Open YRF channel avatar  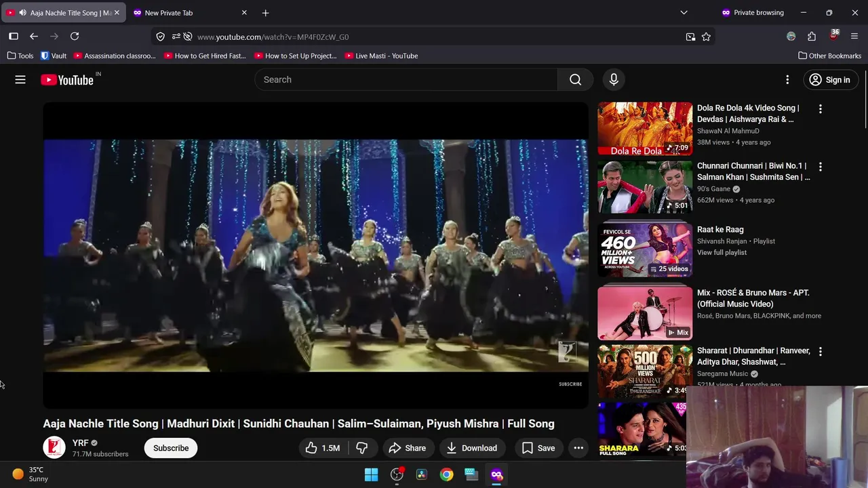(54, 448)
